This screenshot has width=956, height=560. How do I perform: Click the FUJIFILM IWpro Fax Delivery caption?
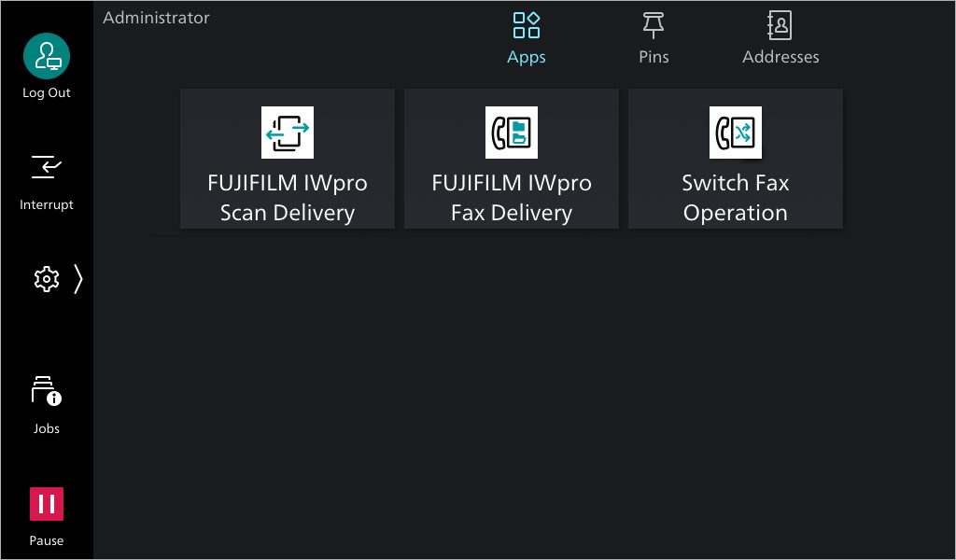click(512, 198)
